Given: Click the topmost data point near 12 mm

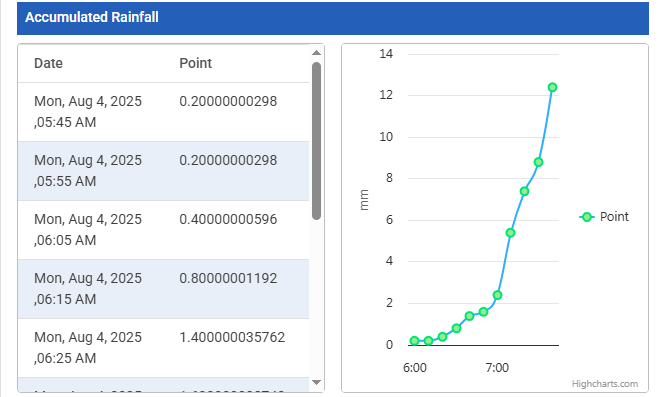Looking at the screenshot, I should (552, 88).
